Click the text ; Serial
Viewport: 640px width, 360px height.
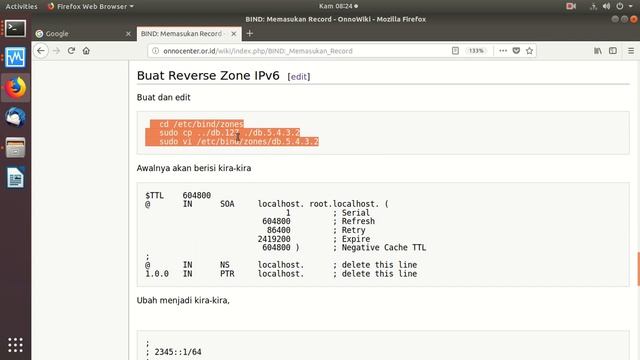click(351, 213)
